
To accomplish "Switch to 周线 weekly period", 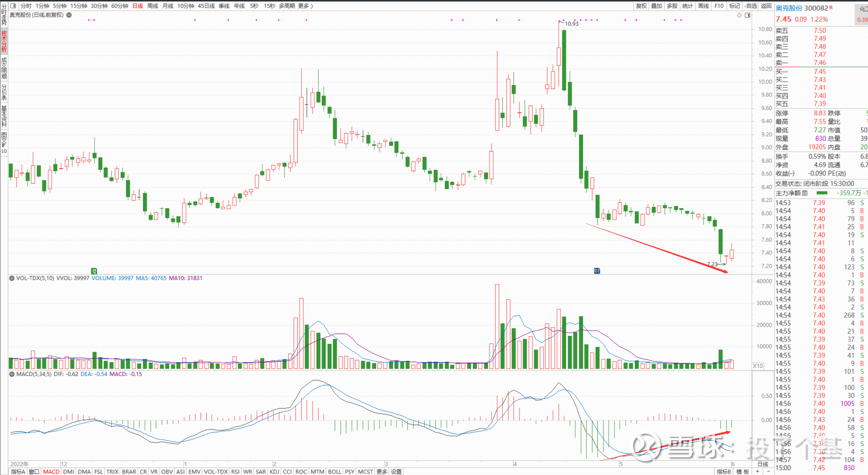I will coord(153,6).
